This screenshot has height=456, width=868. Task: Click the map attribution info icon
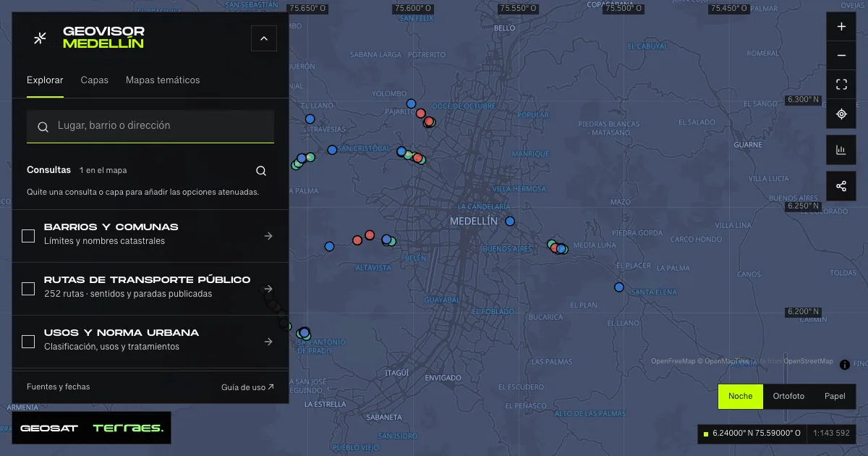point(844,365)
